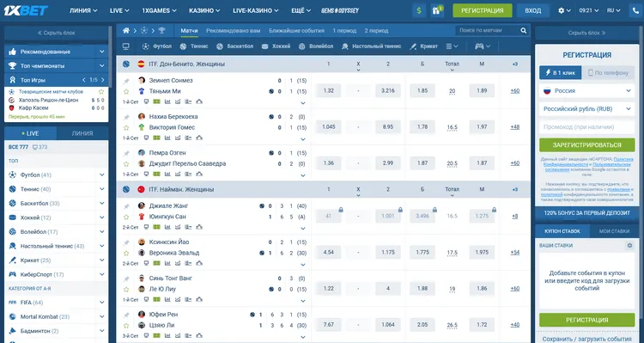Click the green РЕГИСТРАЦИЯ header button
This screenshot has height=343, width=644.
[483, 10]
